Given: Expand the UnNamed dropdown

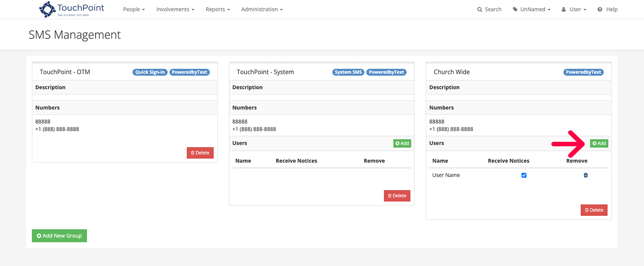Looking at the screenshot, I should coord(531,9).
